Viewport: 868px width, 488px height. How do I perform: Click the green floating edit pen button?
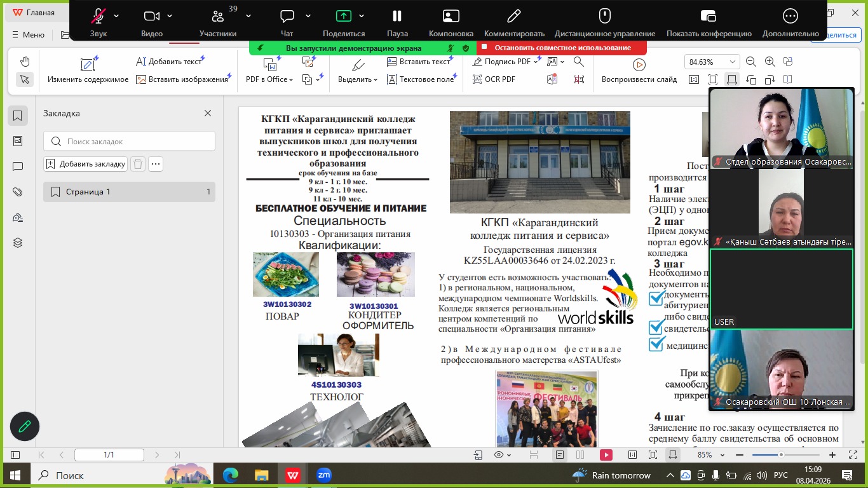click(25, 426)
